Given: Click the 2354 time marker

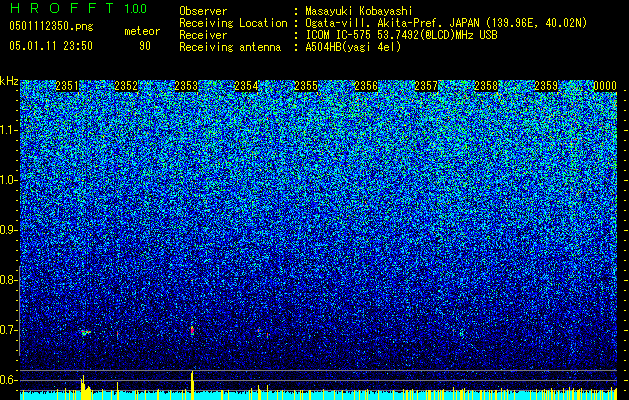Looking at the screenshot, I should 246,86.
